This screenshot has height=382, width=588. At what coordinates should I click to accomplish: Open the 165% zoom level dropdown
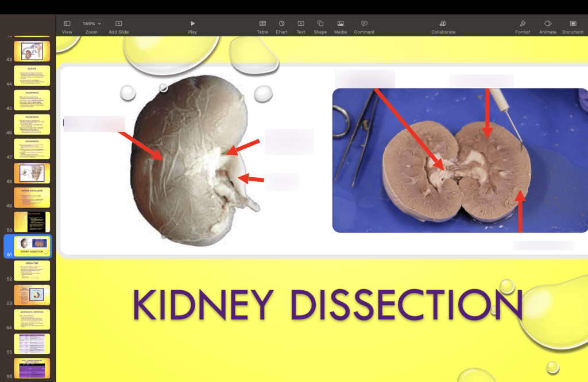[x=91, y=23]
